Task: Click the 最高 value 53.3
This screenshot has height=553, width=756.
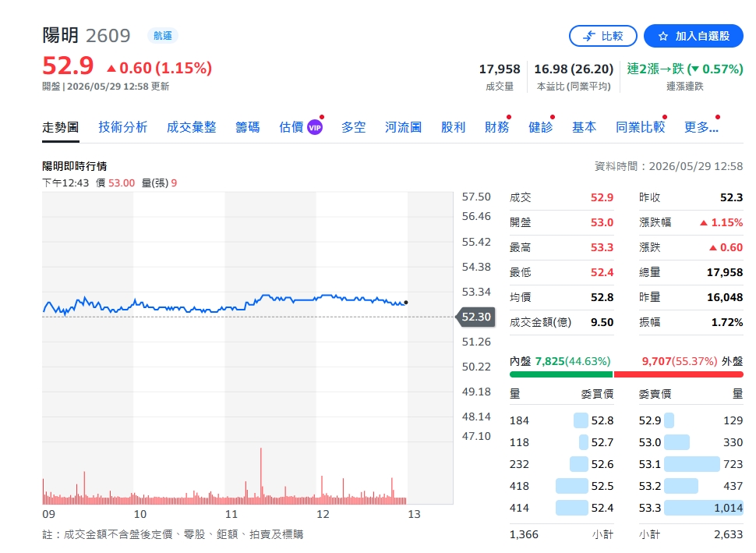Action: (x=602, y=247)
